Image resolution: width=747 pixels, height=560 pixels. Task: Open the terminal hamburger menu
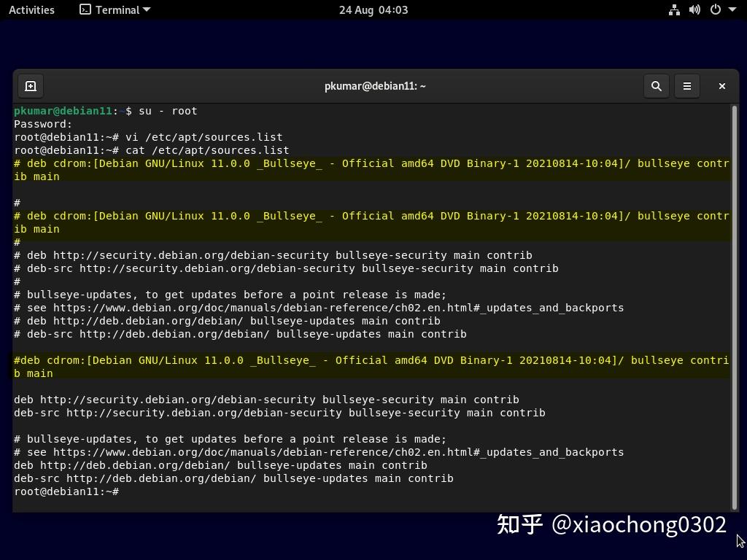[686, 86]
